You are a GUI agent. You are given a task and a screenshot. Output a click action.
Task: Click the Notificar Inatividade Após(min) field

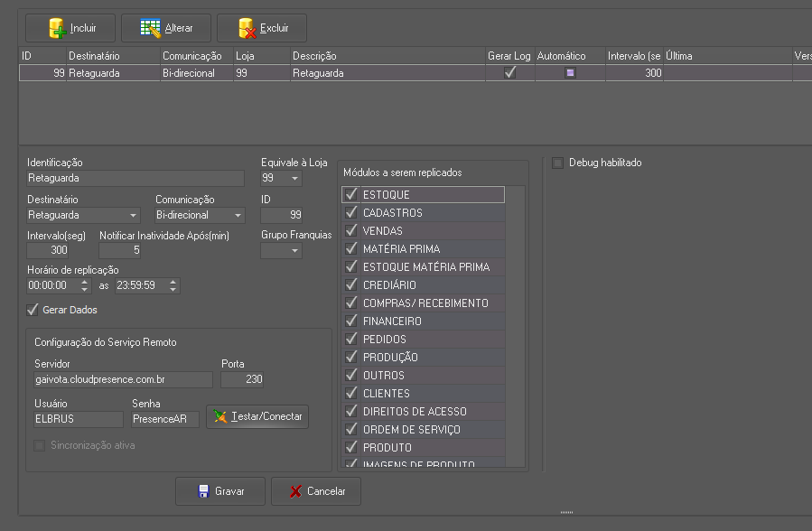[120, 250]
